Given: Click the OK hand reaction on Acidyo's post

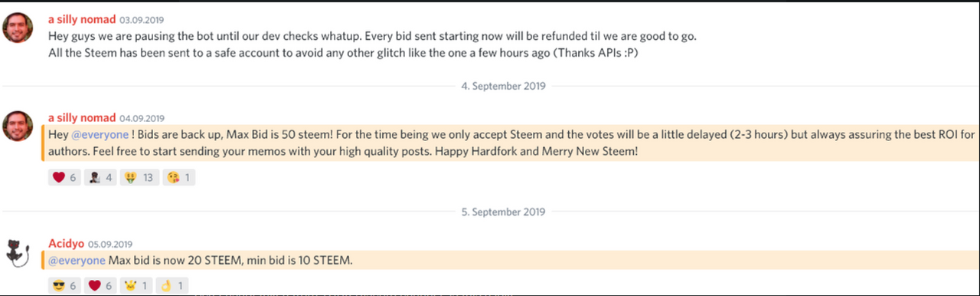Looking at the screenshot, I should pos(171,285).
